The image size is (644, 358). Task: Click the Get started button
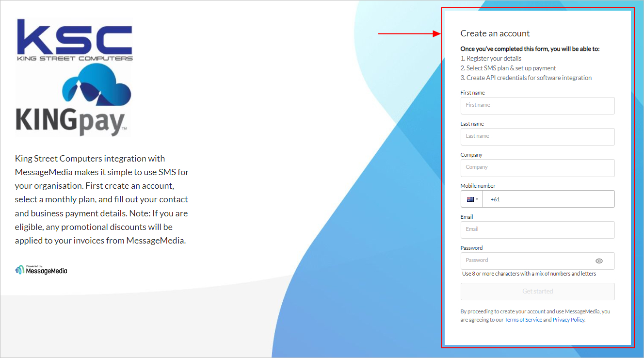pos(537,292)
